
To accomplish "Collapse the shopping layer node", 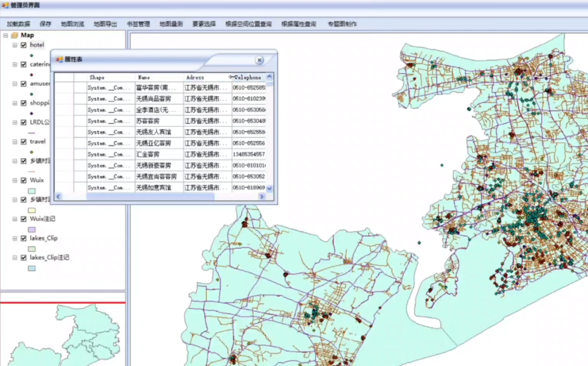I will (15, 103).
